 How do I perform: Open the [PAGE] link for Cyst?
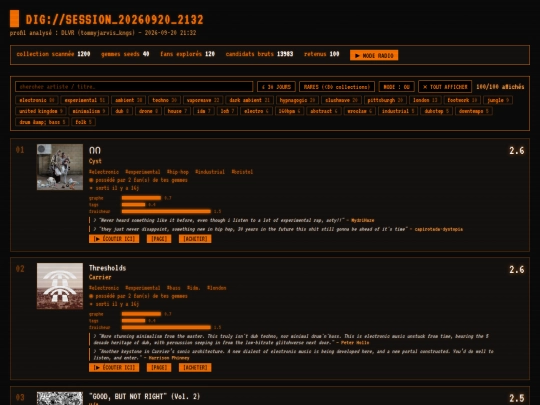159,239
